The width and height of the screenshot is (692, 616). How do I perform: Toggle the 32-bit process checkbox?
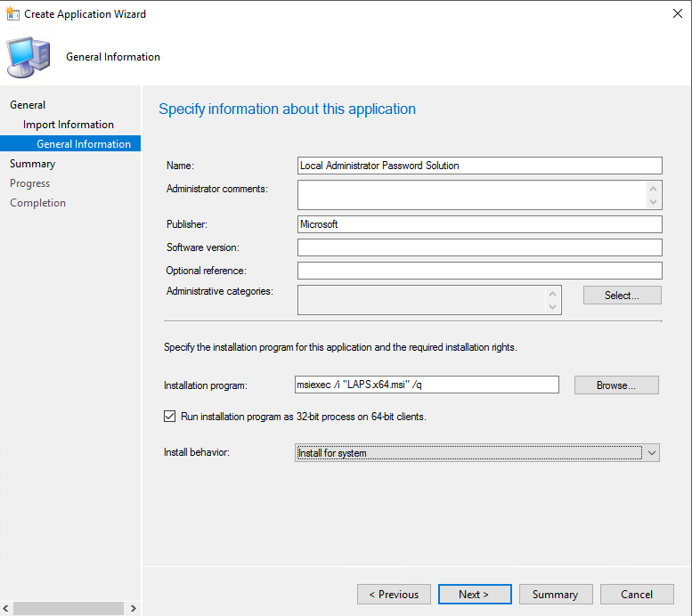coord(170,416)
